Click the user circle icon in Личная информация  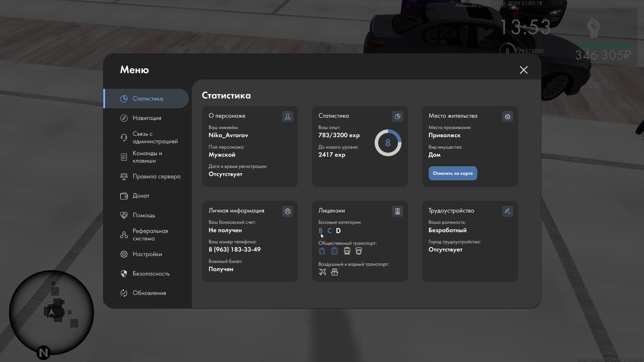point(287,211)
